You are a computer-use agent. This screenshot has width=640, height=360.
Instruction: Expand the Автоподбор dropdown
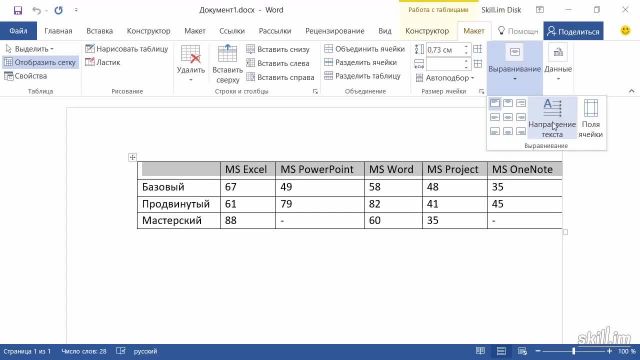[445, 78]
